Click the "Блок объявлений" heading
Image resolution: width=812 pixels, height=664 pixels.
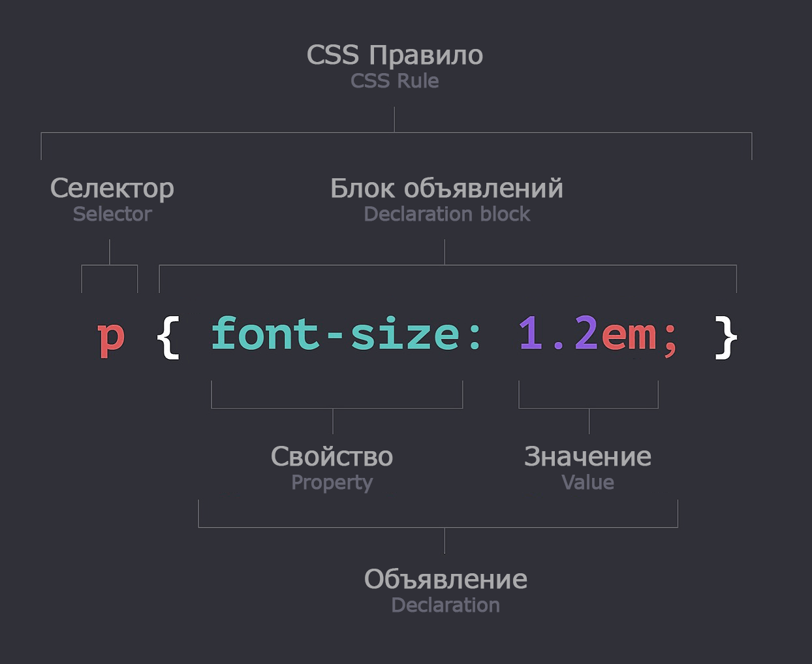446,188
